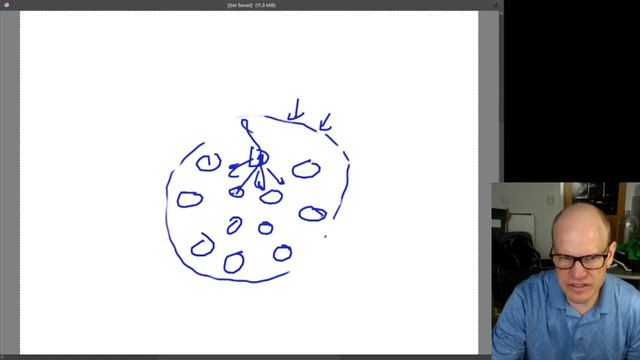The width and height of the screenshot is (640, 360).
Task: Click the application icon in the title bar
Action: 7,5
